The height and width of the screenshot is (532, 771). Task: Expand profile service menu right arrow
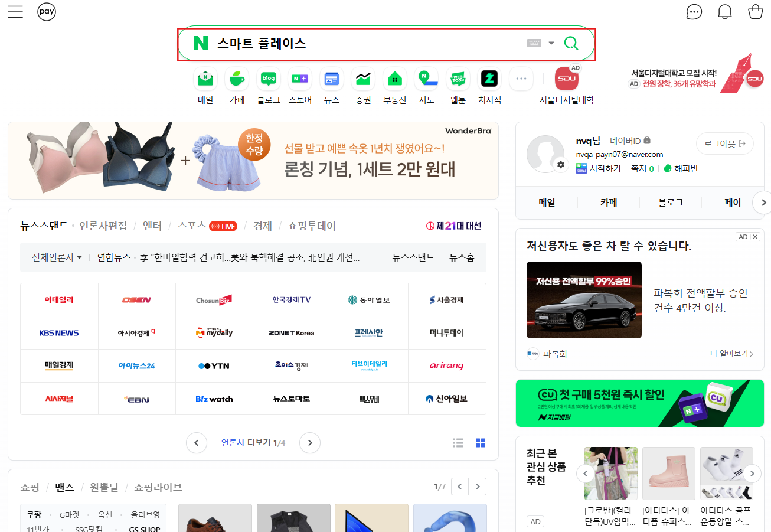tap(763, 203)
